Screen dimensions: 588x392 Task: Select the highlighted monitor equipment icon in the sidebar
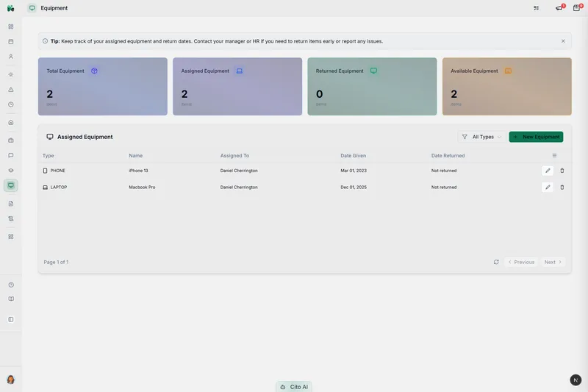(11, 185)
